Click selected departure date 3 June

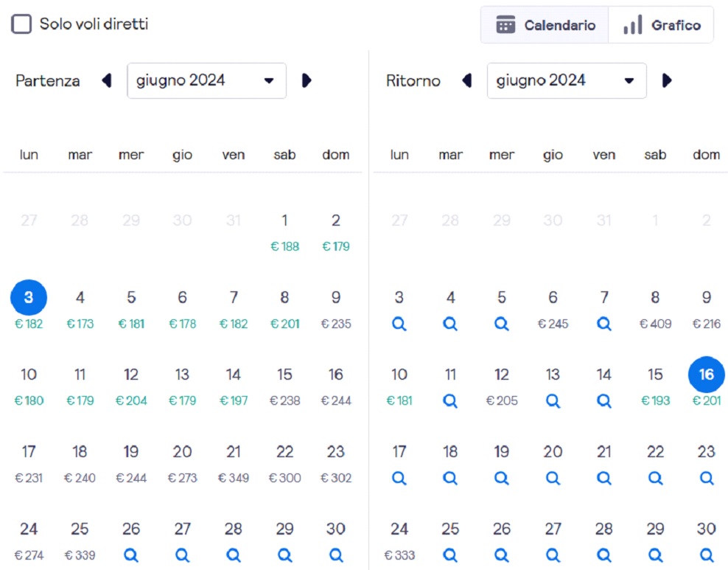[x=29, y=297]
